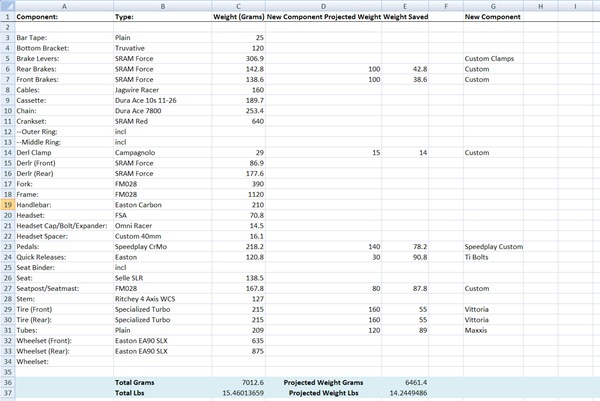
Task: Select the '--Outer Ring:' cell
Action: (x=64, y=132)
